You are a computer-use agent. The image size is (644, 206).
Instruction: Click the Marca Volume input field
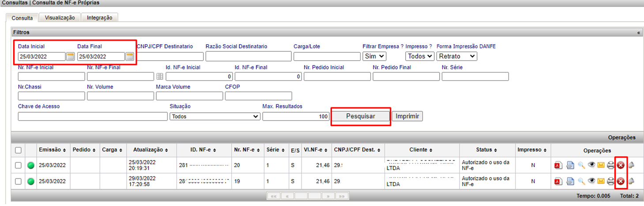[x=189, y=96]
